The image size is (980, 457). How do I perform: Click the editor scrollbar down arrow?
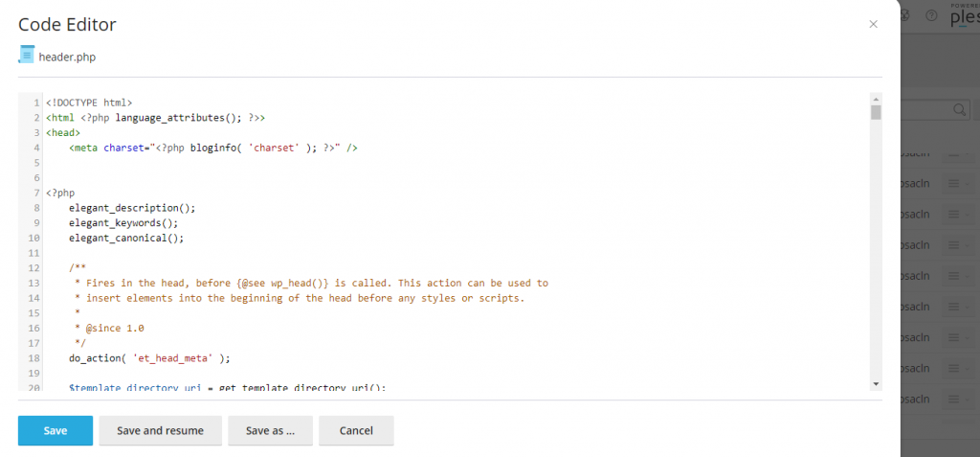(x=876, y=383)
